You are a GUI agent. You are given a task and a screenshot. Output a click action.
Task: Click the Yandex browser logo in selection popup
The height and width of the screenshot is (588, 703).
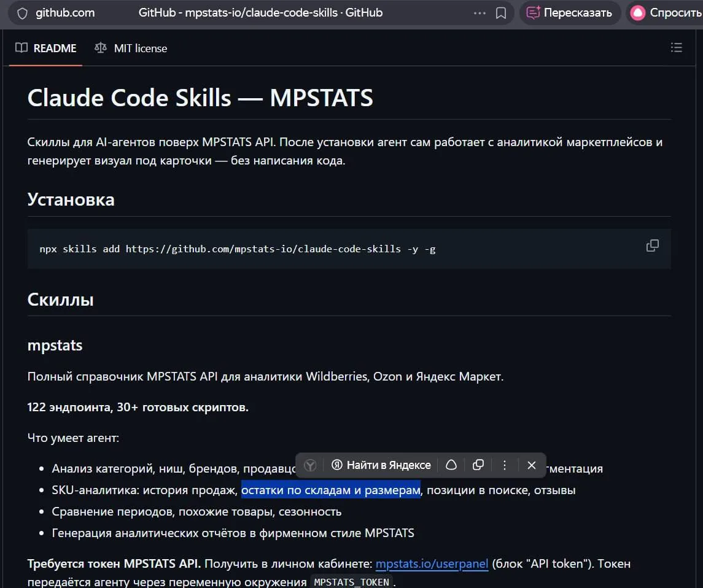310,465
